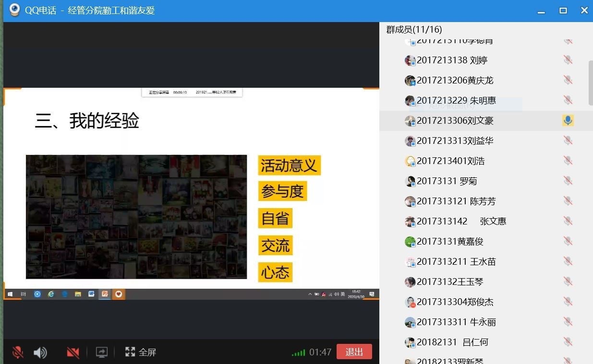Click the red 退出 button to leave call
This screenshot has height=364, width=593.
(x=354, y=352)
